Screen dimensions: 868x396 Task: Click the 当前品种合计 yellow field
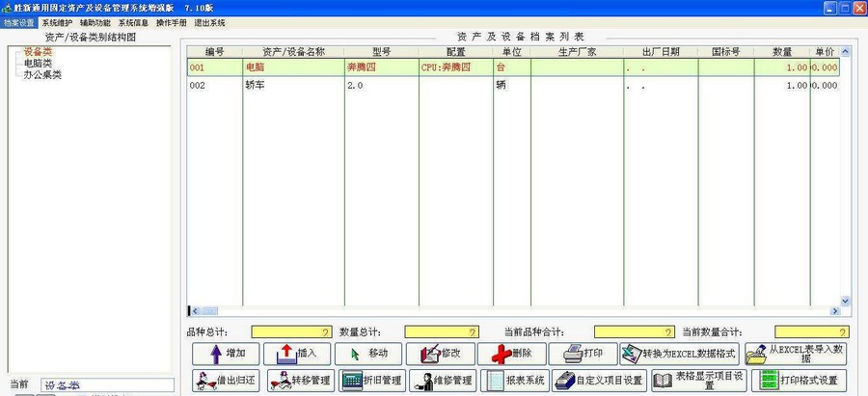coord(635,331)
